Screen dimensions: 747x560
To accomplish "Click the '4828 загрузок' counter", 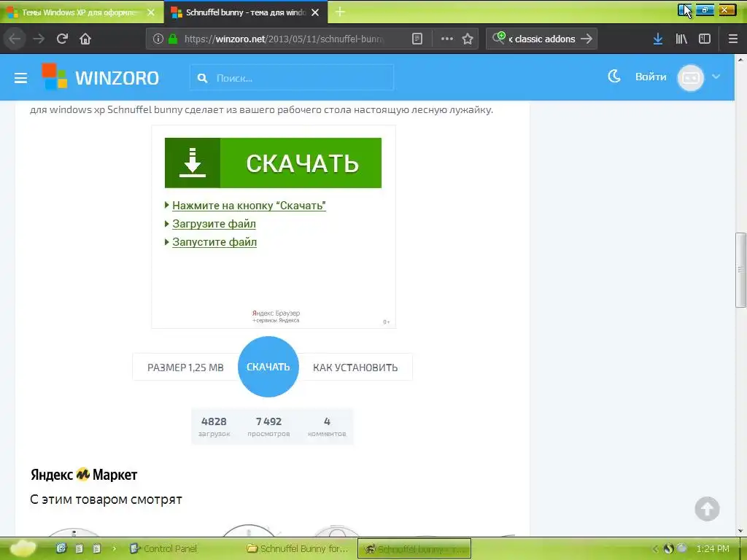I will (214, 426).
